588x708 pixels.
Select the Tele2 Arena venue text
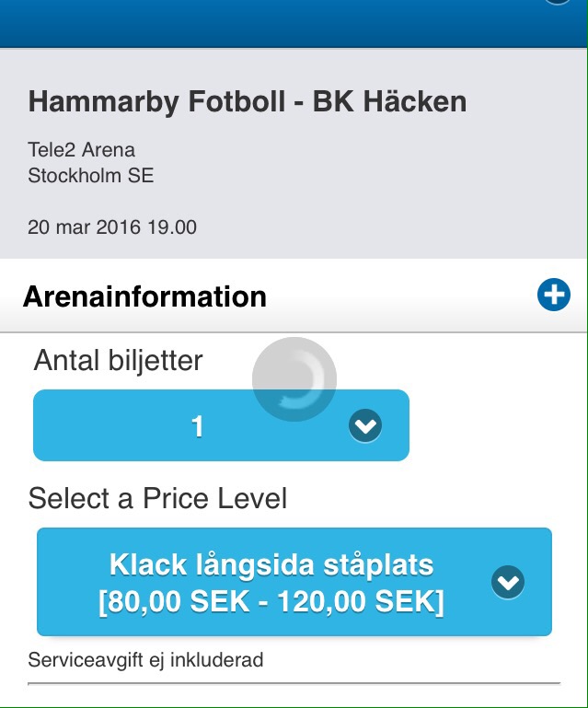click(x=82, y=150)
